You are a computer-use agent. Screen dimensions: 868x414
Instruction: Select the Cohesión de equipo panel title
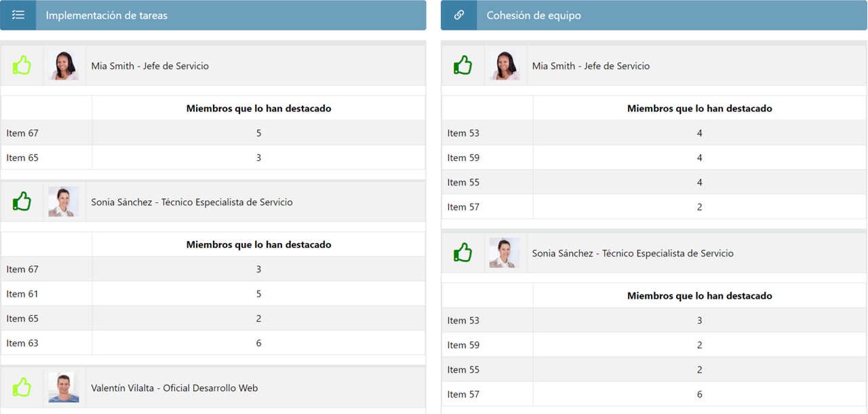point(534,15)
